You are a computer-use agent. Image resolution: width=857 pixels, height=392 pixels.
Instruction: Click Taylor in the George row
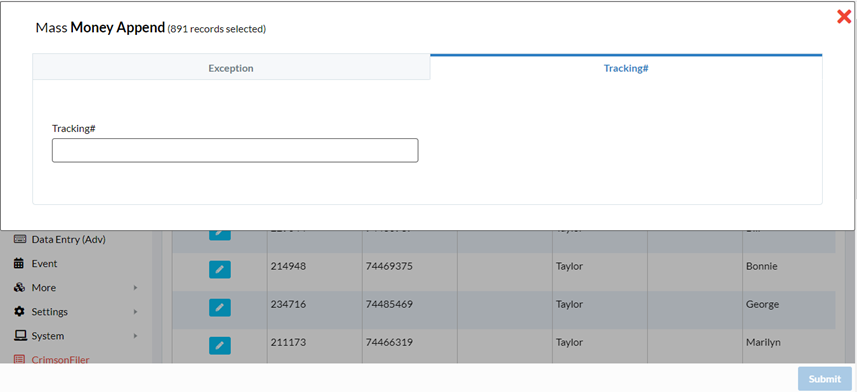click(569, 304)
